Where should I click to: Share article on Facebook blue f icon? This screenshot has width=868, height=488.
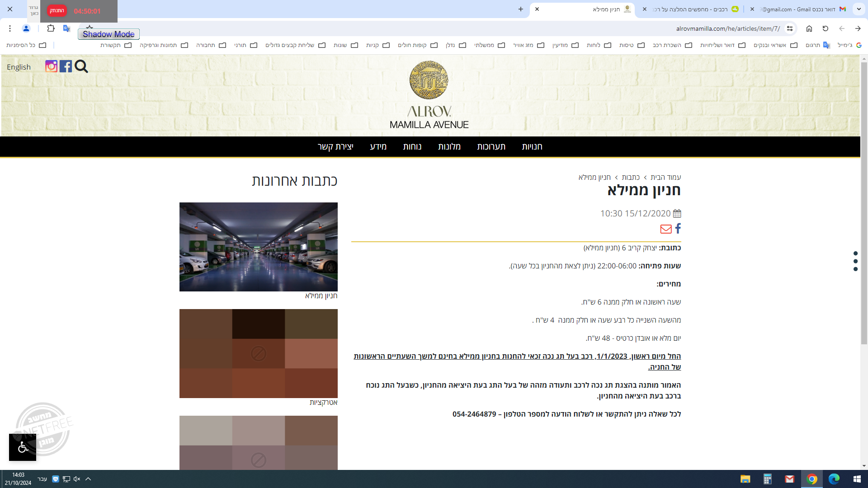[x=678, y=229]
